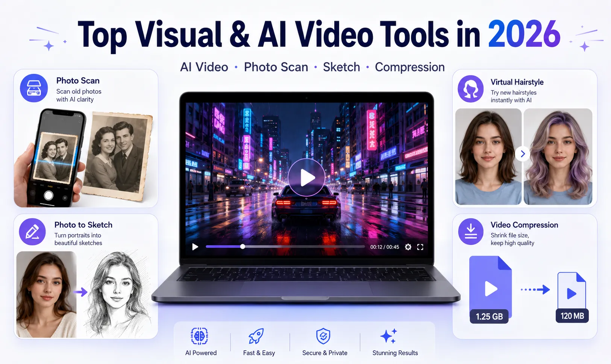Click the dotted arrow between file sizes
Viewport: 611px width, 364px height.
535,290
